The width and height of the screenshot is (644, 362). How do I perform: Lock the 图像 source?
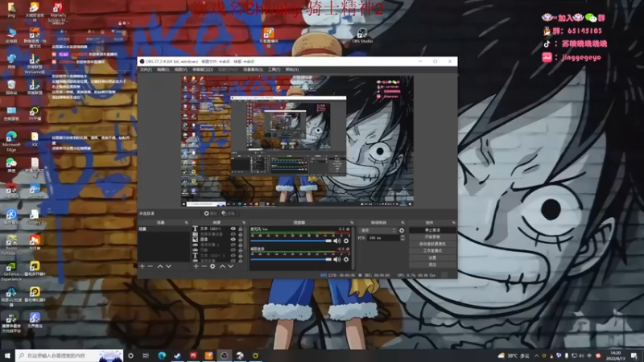click(240, 239)
